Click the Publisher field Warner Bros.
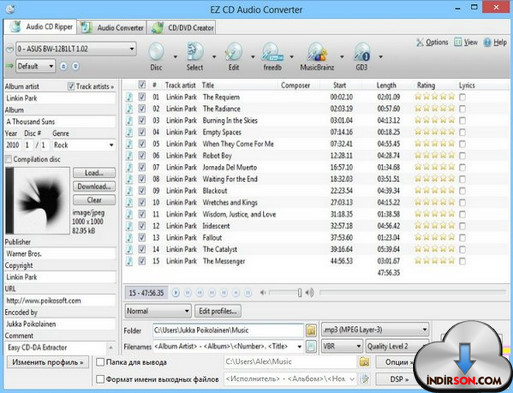The height and width of the screenshot is (393, 513). click(x=60, y=254)
